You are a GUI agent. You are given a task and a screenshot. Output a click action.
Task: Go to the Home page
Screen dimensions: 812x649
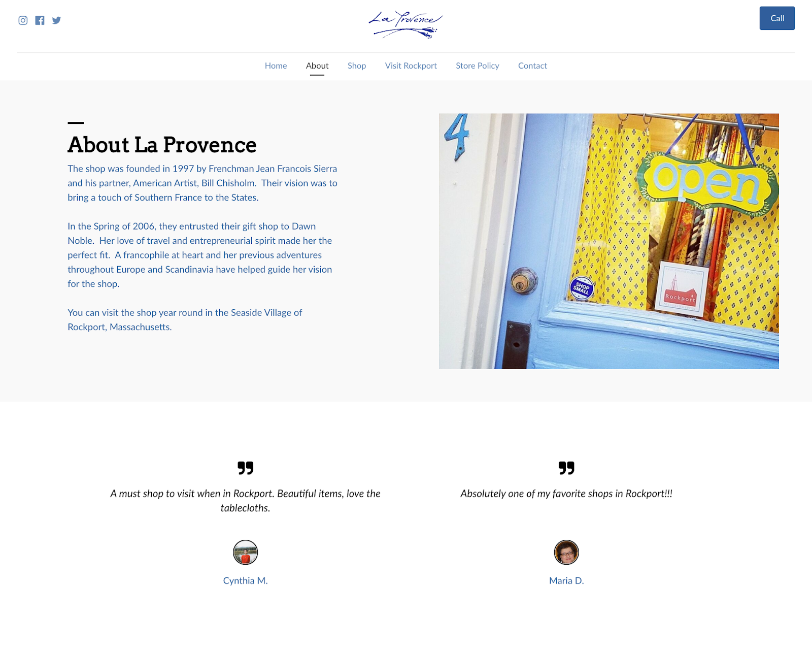pyautogui.click(x=276, y=66)
